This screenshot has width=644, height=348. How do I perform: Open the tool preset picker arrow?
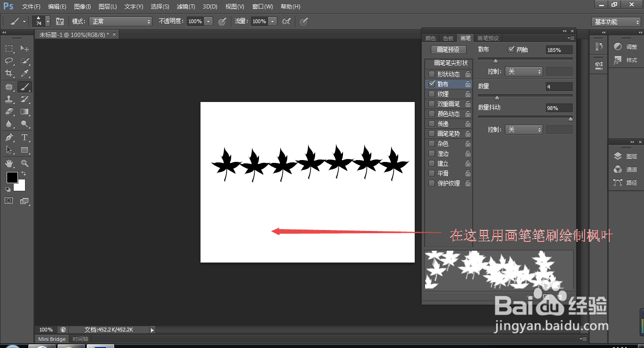(x=25, y=21)
